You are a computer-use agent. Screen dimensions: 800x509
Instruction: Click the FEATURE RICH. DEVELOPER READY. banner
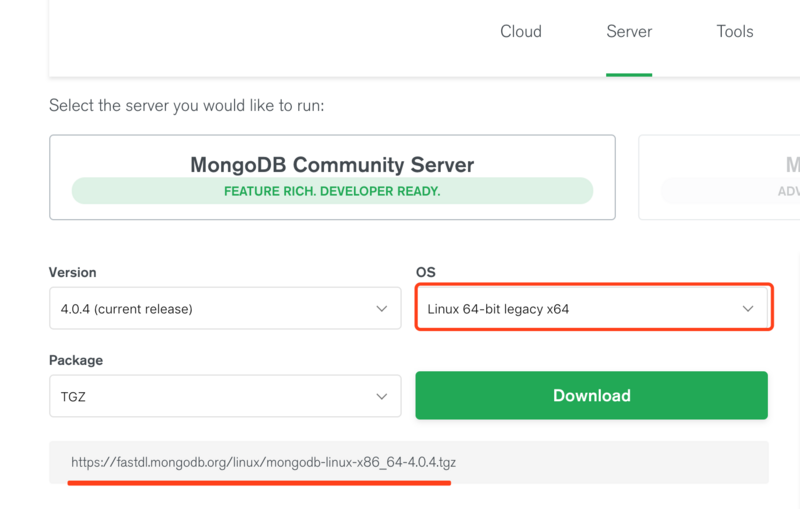tap(332, 191)
